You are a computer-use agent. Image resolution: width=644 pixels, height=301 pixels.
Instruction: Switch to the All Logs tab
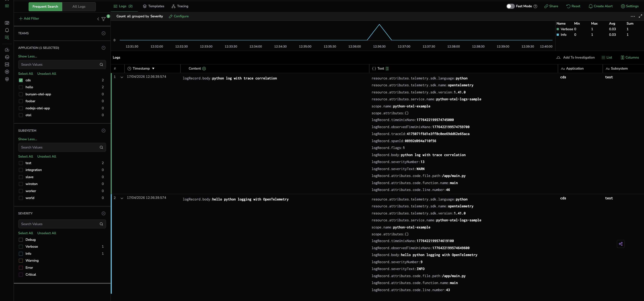pos(79,7)
